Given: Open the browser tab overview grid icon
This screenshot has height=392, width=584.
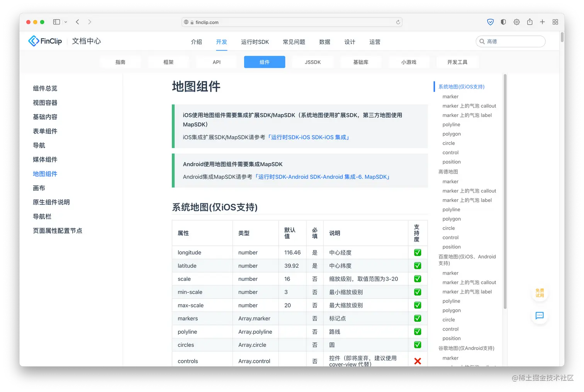Looking at the screenshot, I should point(555,22).
